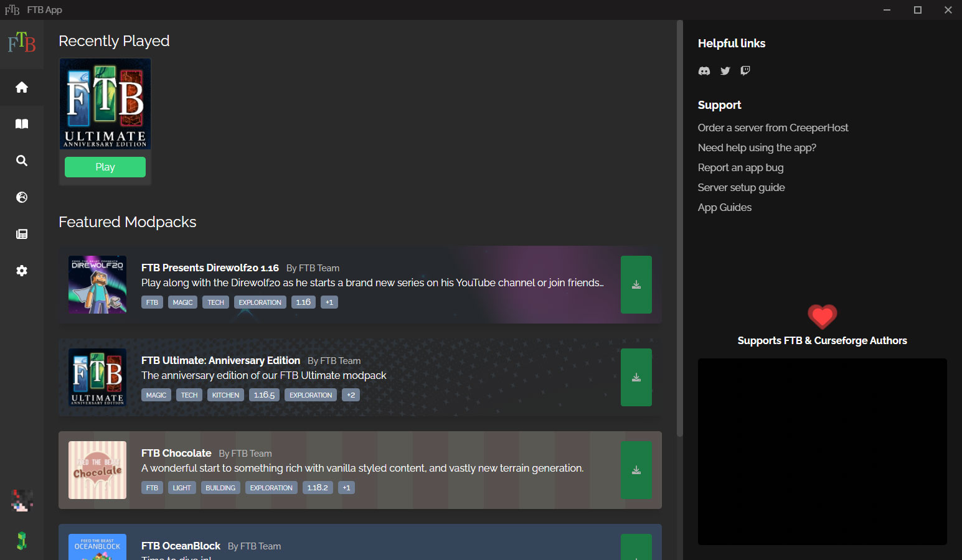Go to the Home page in sidebar
This screenshot has height=560, width=962.
[x=22, y=87]
